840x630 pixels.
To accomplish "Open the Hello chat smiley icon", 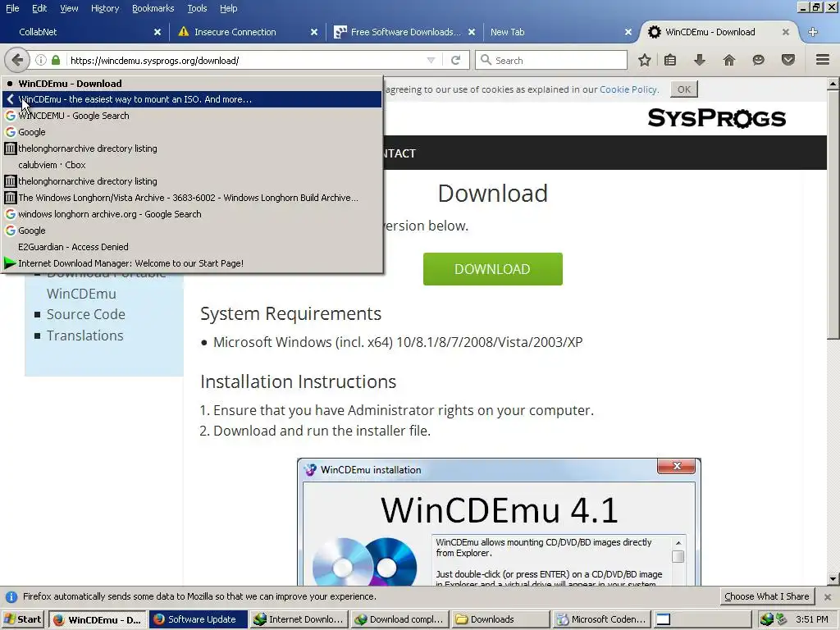I will click(758, 60).
